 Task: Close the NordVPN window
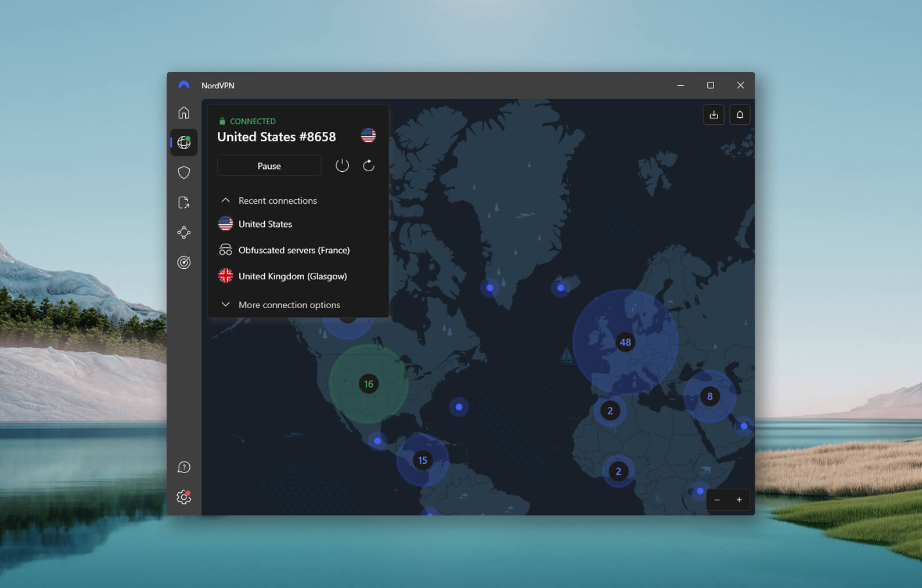[740, 85]
